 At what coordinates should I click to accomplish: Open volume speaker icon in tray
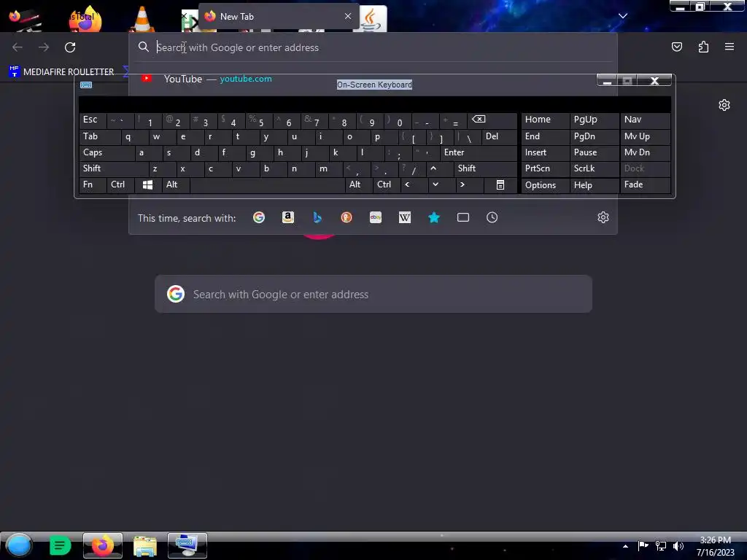pos(678,546)
